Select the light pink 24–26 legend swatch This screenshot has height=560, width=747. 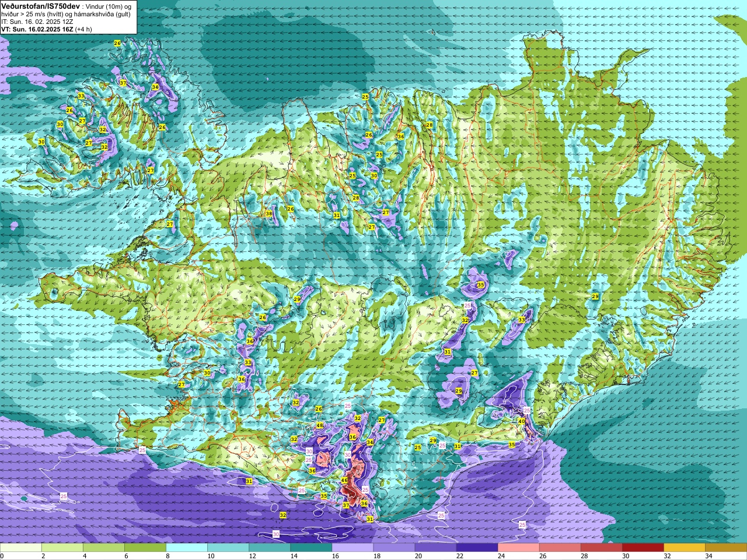(518, 548)
